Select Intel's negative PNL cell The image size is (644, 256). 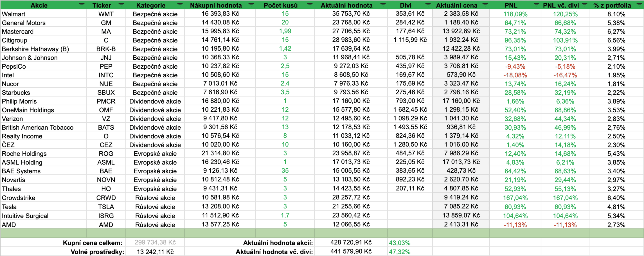pyautogui.click(x=515, y=75)
